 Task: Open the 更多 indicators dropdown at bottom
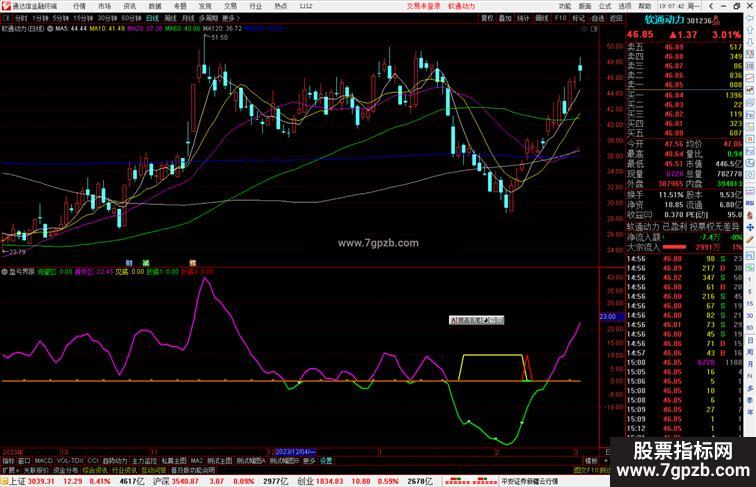(x=309, y=461)
